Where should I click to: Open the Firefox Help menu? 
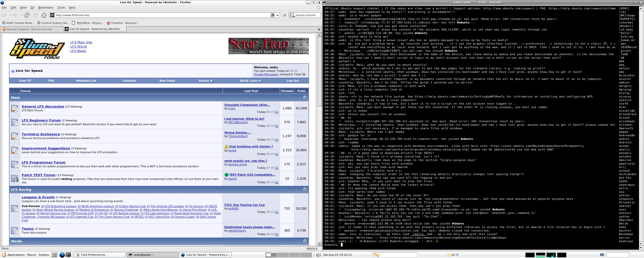coord(72,8)
